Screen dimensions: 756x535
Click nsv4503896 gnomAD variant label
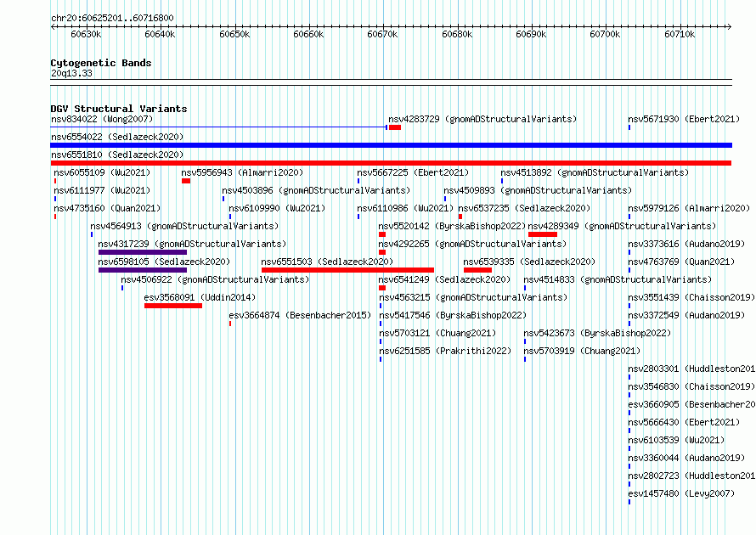[x=316, y=190]
